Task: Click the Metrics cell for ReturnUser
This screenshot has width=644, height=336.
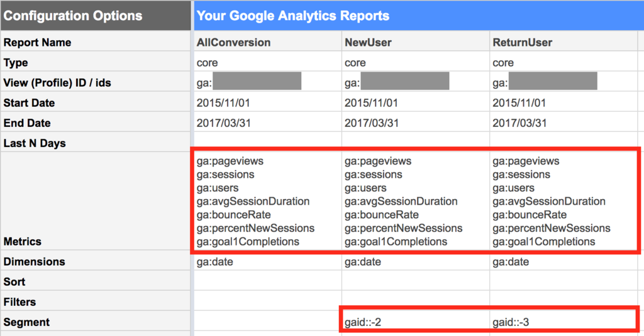Action: click(x=563, y=201)
